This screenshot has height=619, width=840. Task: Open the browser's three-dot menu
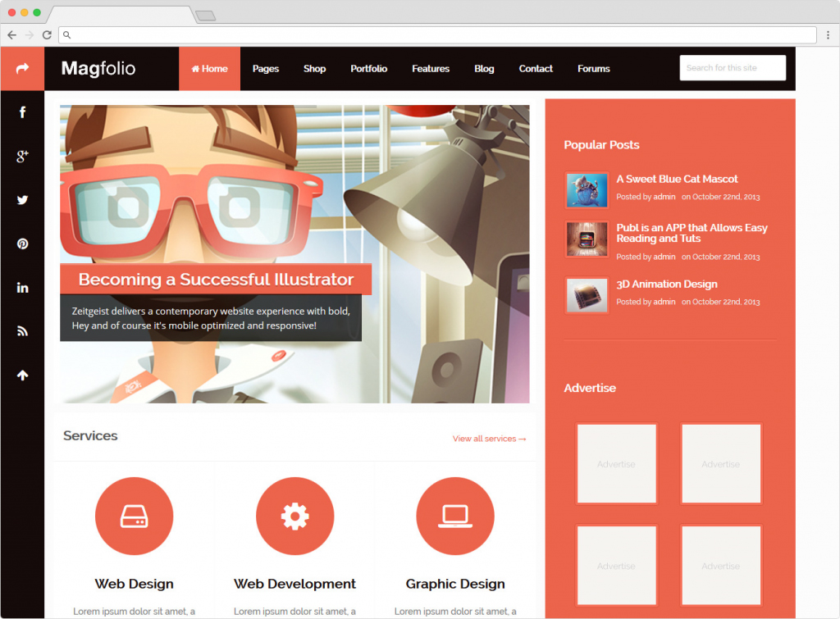coord(829,35)
